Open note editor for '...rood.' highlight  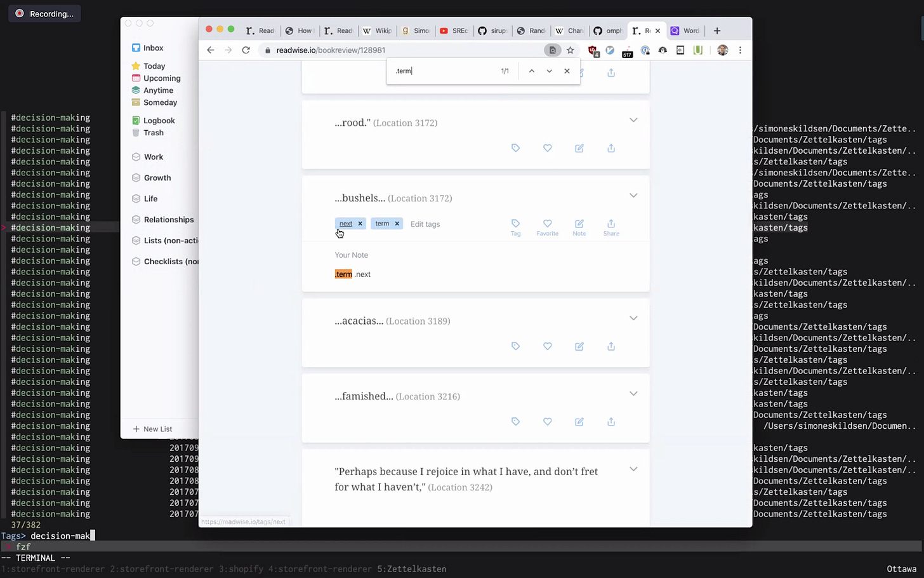(579, 148)
